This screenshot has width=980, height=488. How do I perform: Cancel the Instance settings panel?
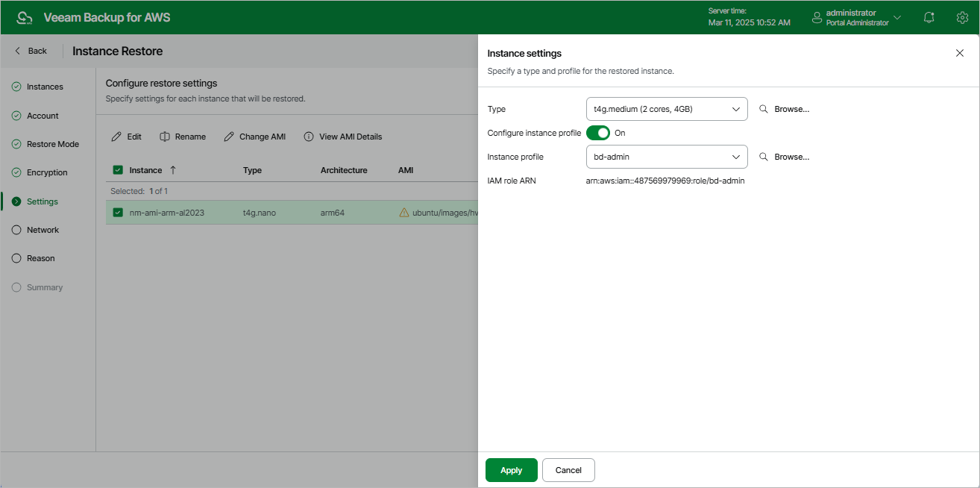pyautogui.click(x=568, y=470)
